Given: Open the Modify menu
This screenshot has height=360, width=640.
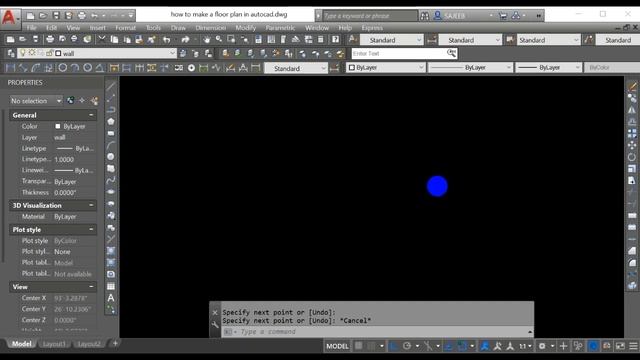Looking at the screenshot, I should click(x=246, y=28).
